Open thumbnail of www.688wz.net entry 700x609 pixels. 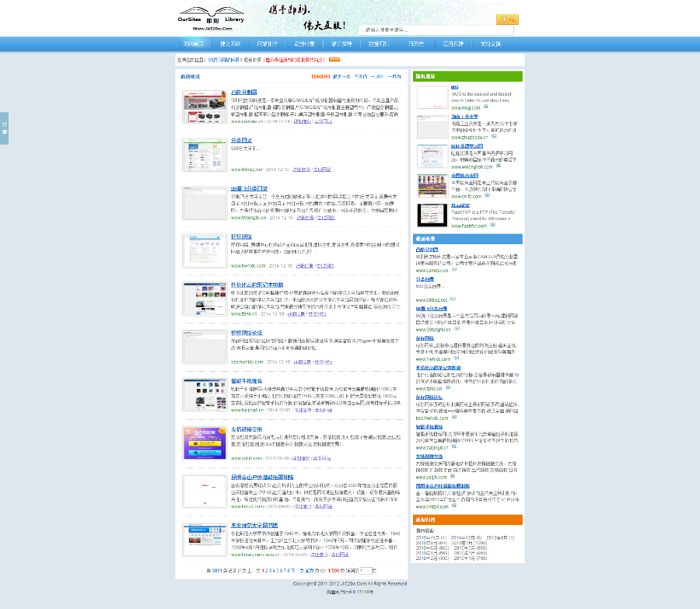(x=205, y=155)
